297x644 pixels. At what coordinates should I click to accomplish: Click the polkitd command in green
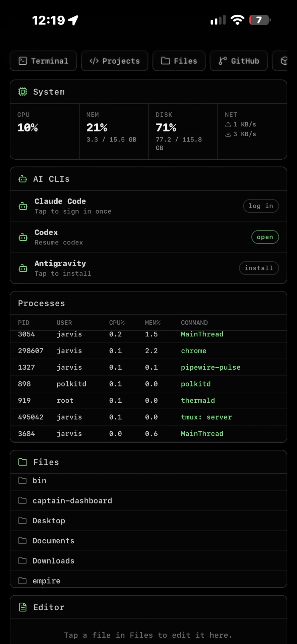point(196,384)
